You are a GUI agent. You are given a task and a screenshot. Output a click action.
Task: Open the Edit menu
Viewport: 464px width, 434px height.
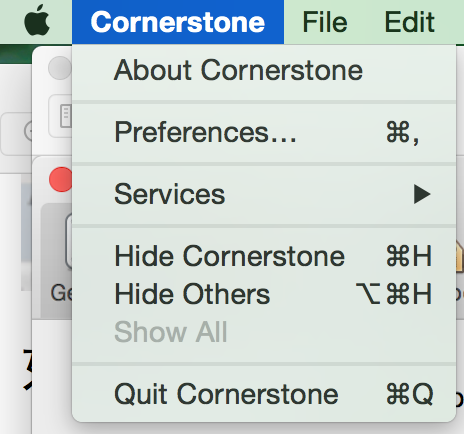[409, 22]
